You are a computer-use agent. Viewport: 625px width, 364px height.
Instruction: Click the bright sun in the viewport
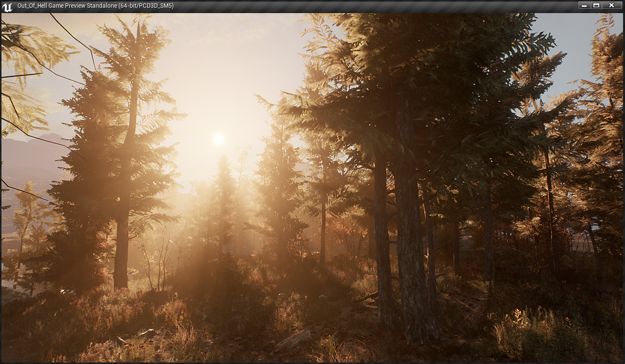[x=219, y=139]
